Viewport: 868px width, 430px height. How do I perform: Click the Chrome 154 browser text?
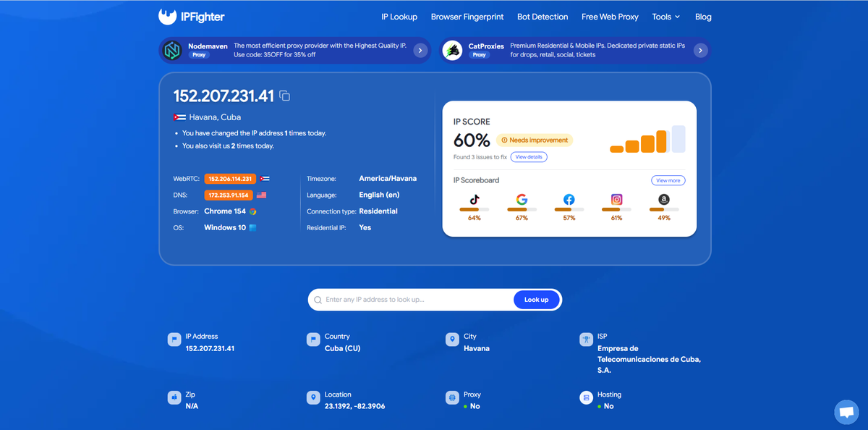[x=225, y=211]
